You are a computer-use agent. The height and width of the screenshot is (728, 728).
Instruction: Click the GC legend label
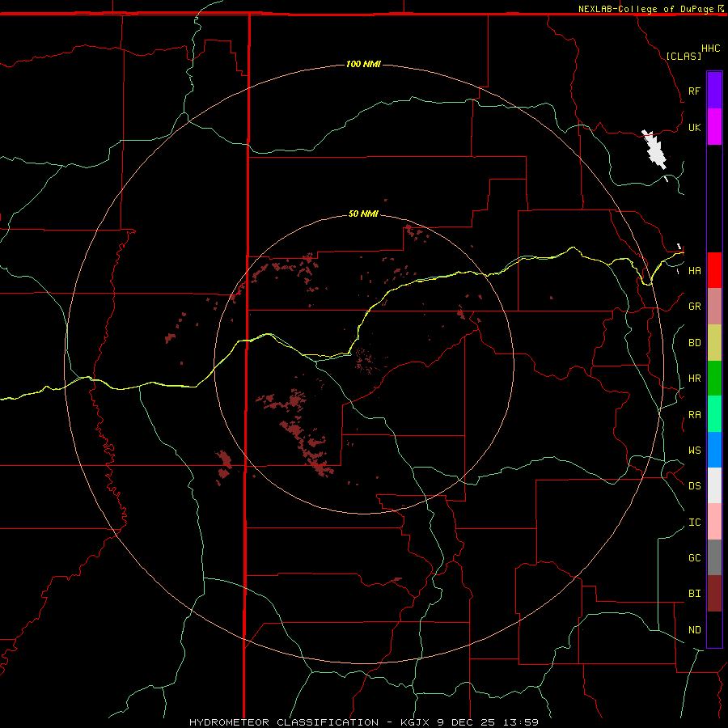pos(694,558)
